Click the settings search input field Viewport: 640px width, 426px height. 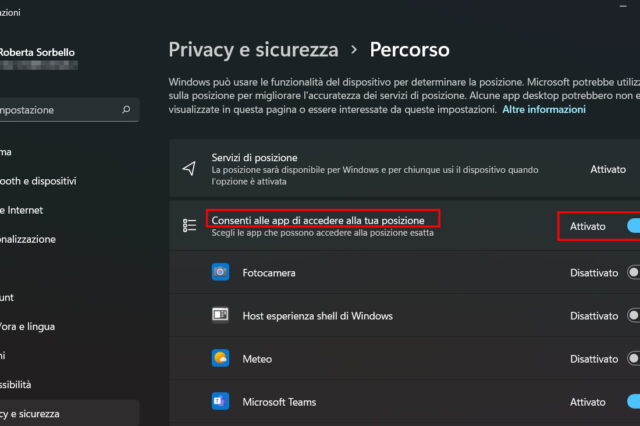[x=55, y=110]
